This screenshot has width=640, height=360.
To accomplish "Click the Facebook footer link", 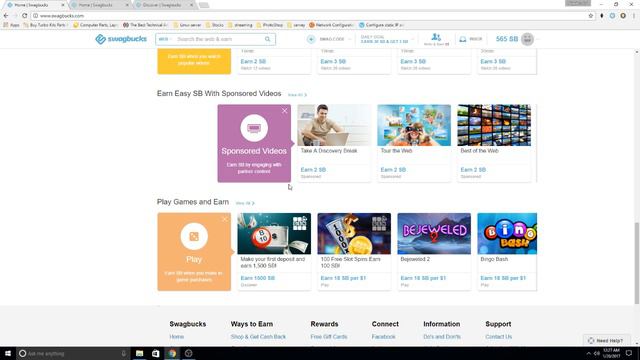I will [x=383, y=337].
